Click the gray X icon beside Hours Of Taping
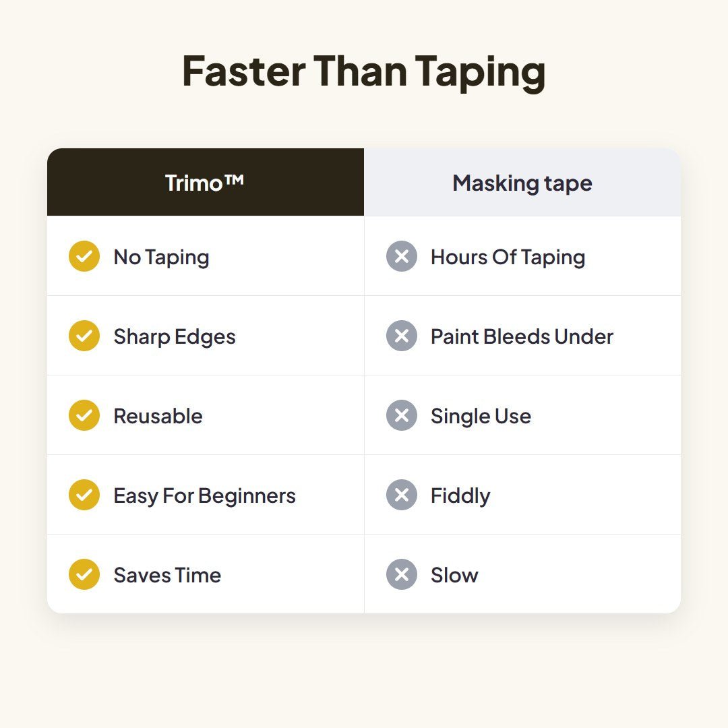 click(402, 256)
